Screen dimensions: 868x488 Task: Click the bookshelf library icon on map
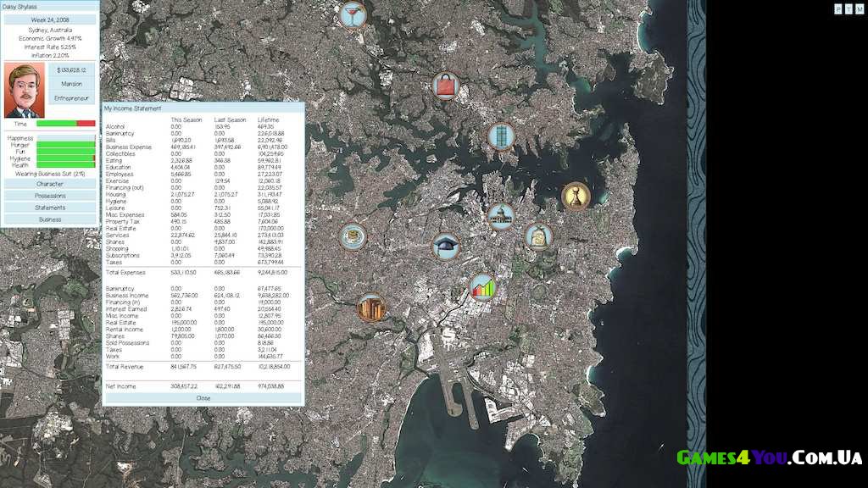point(370,308)
